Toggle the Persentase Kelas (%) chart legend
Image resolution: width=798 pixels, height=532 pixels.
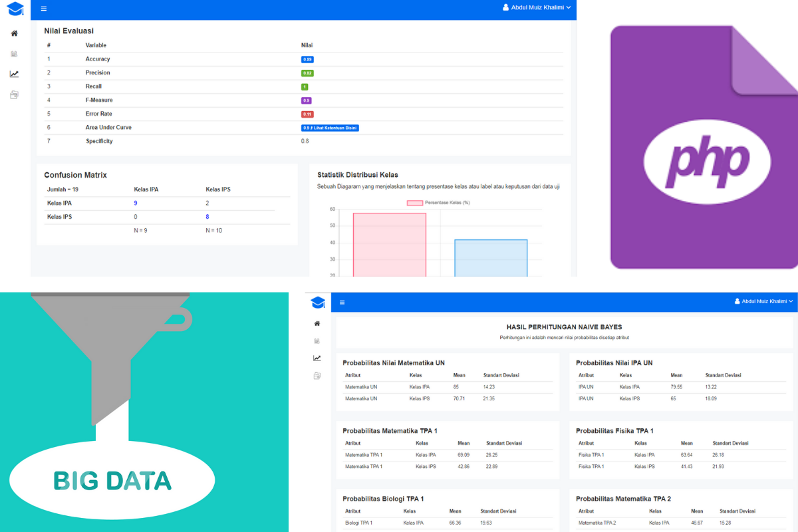pyautogui.click(x=438, y=202)
